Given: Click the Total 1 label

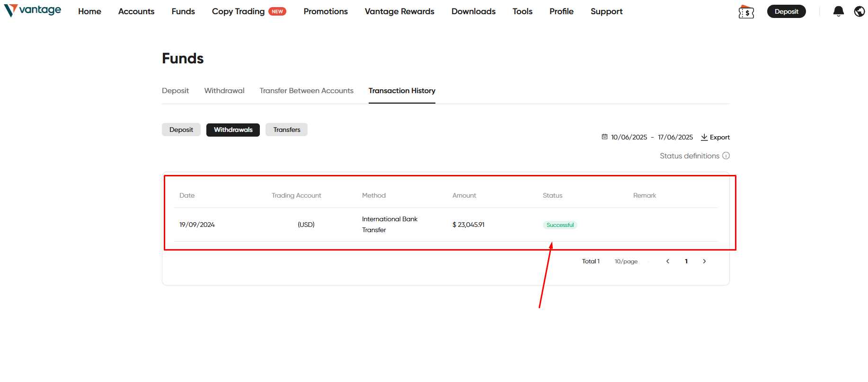Looking at the screenshot, I should coord(591,261).
